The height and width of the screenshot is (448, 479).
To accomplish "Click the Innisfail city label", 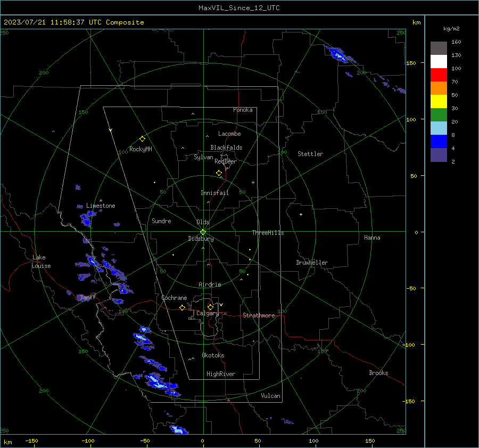I will 214,193.
